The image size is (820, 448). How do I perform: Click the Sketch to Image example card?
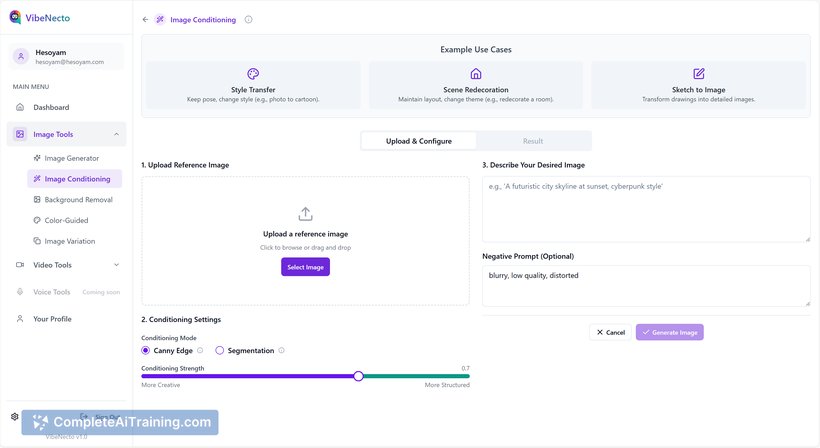(x=699, y=85)
